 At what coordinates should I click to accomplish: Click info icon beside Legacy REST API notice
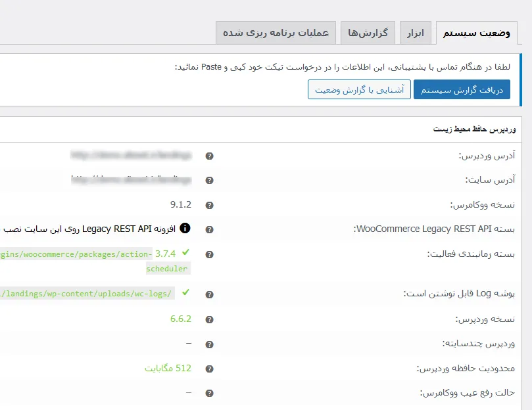pyautogui.click(x=185, y=228)
